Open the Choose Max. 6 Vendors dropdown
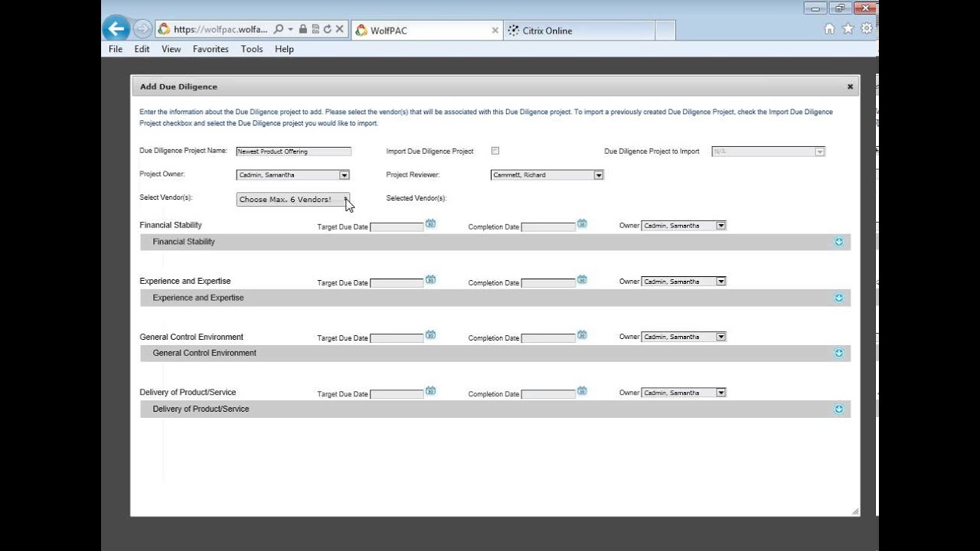Screen dimensions: 980x551 point(293,199)
